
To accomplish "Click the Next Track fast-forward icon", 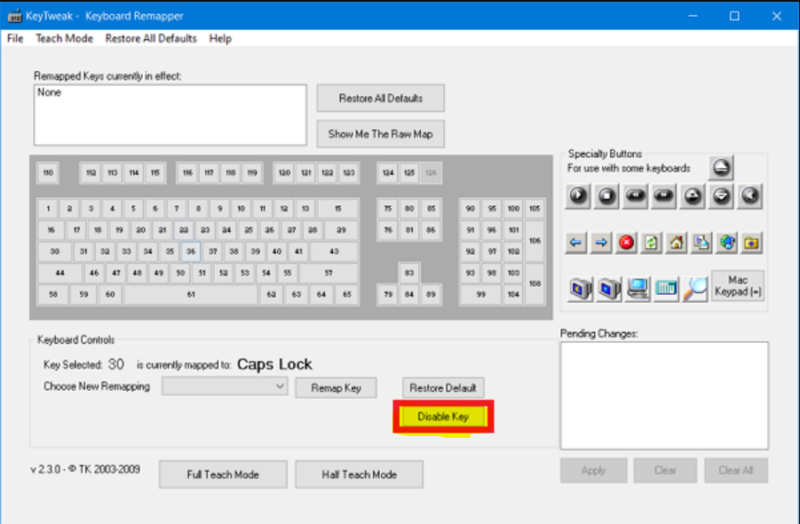I will pyautogui.click(x=663, y=195).
